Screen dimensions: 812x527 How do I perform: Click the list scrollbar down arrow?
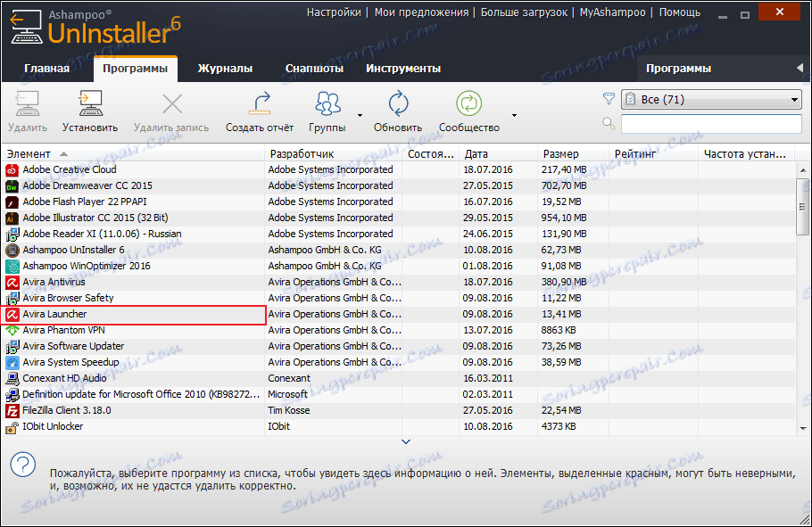803,428
